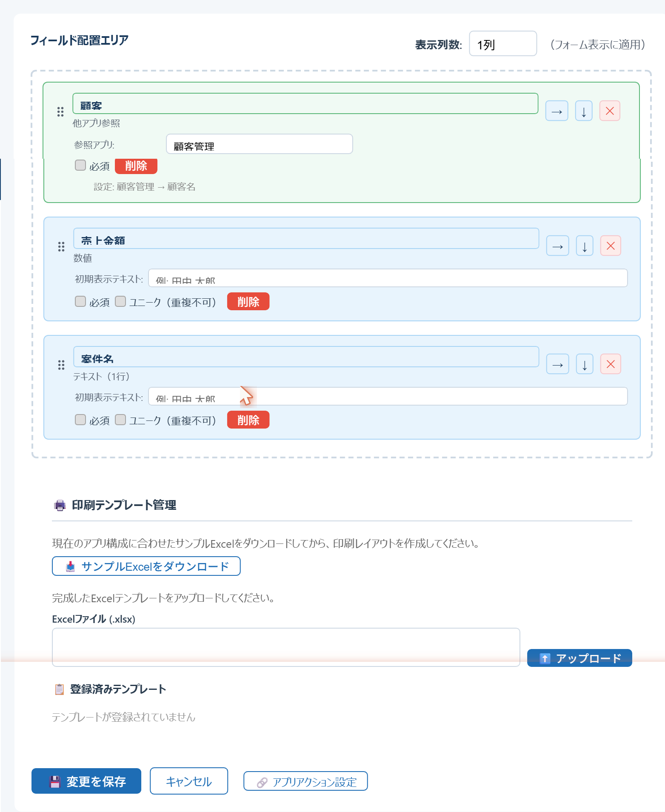Remove 売上金額 field with X button
The width and height of the screenshot is (665, 812).
pos(611,246)
